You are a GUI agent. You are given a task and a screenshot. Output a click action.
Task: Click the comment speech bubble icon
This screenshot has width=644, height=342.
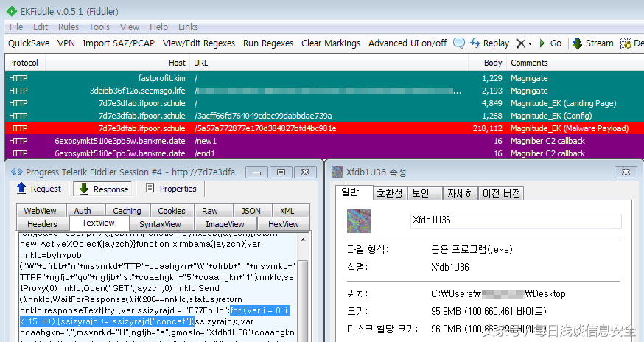pyautogui.click(x=459, y=43)
